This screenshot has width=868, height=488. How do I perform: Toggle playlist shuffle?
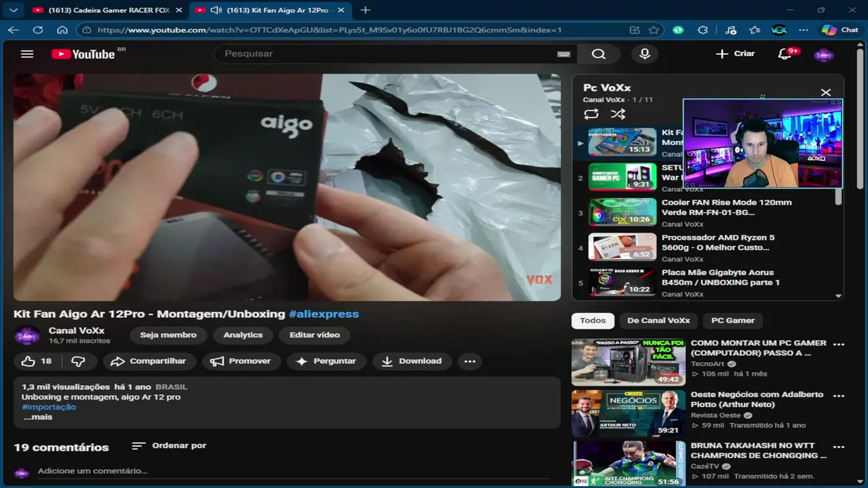tap(617, 115)
